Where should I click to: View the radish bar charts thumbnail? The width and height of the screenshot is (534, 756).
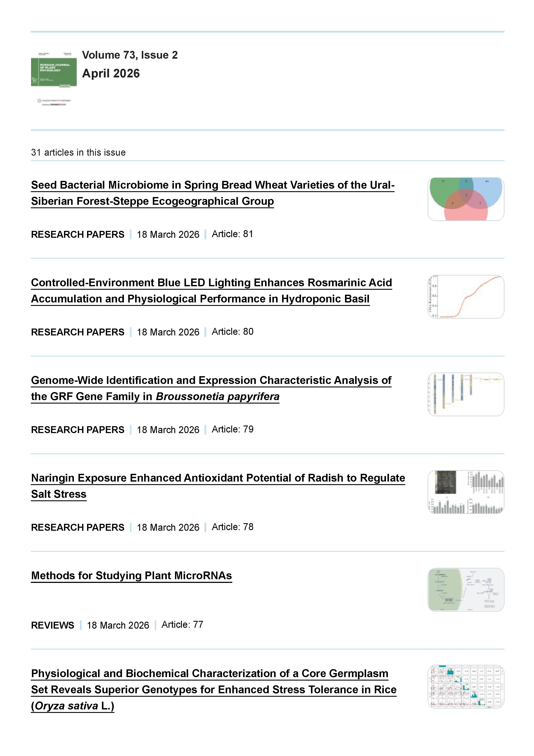pos(465,492)
